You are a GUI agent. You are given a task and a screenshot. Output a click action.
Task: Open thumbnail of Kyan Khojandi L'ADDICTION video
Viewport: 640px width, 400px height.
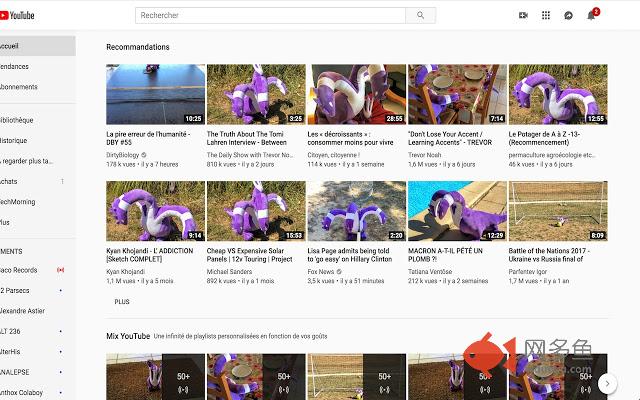156,211
